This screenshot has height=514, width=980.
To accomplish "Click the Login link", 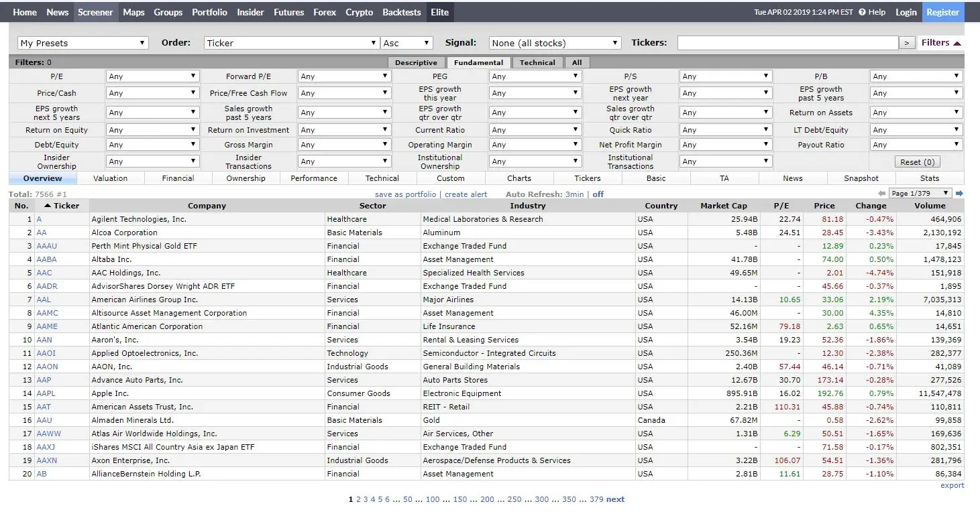I will 906,12.
